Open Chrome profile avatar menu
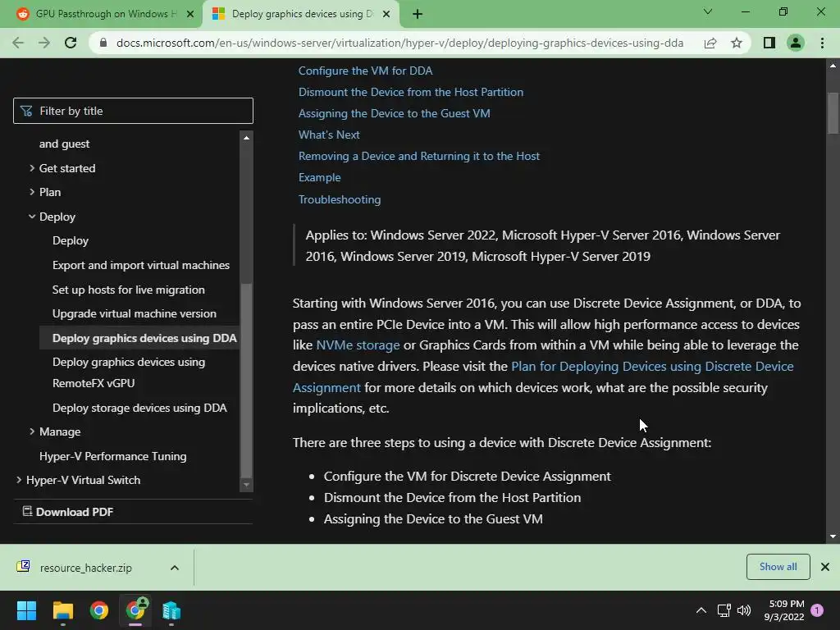This screenshot has height=630, width=840. pyautogui.click(x=796, y=43)
